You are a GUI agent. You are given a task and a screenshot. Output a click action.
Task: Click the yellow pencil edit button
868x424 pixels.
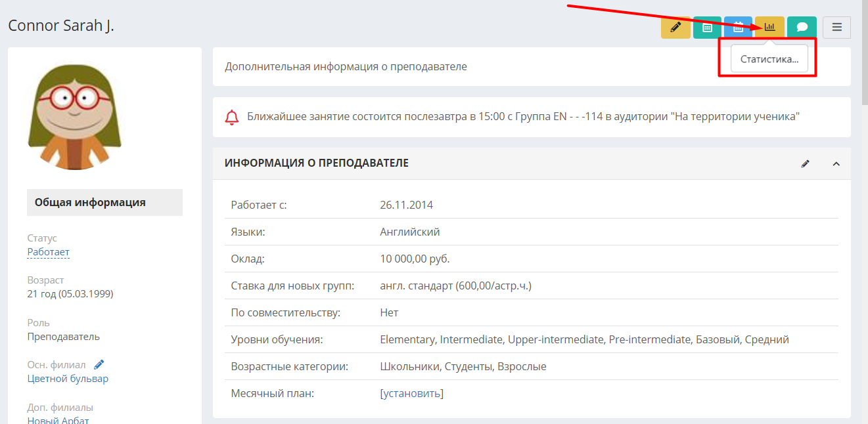point(675,28)
